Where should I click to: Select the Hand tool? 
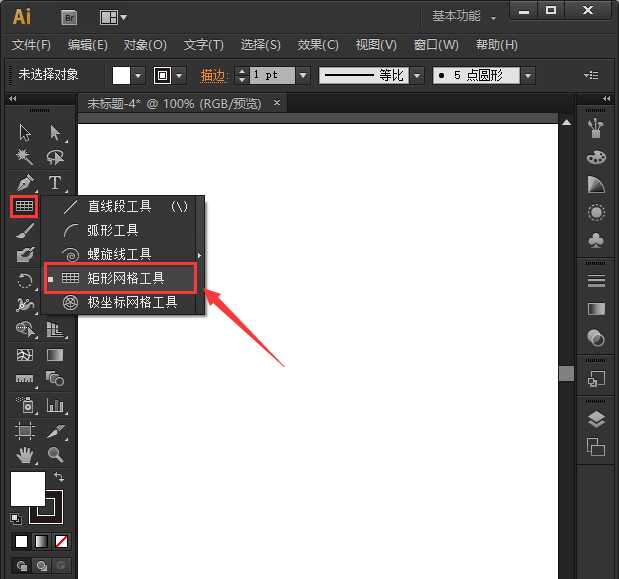(25, 455)
